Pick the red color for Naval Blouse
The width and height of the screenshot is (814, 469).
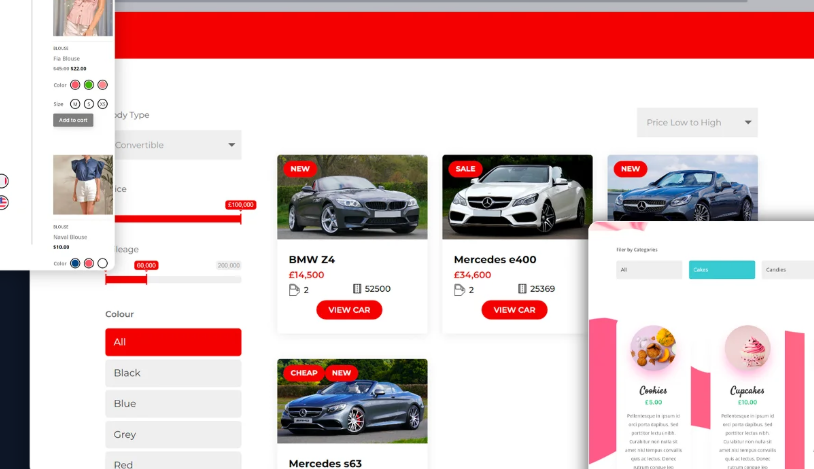coord(89,263)
